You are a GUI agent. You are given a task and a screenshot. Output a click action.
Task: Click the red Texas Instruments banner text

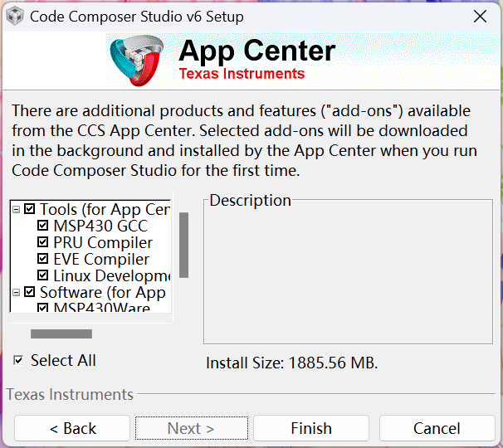[242, 74]
